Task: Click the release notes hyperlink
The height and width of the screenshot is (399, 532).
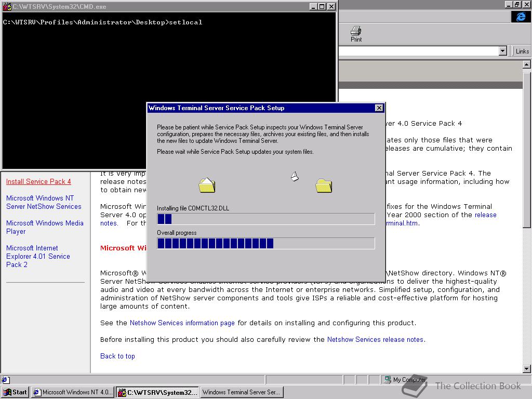Action: 485,215
